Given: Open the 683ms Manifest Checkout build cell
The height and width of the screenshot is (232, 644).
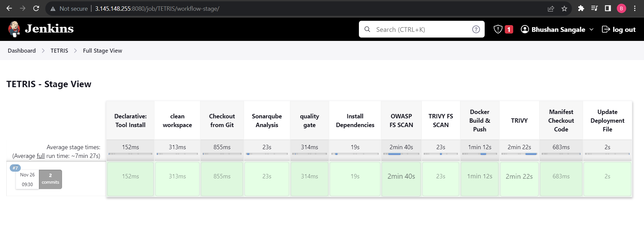Looking at the screenshot, I should pos(561,179).
